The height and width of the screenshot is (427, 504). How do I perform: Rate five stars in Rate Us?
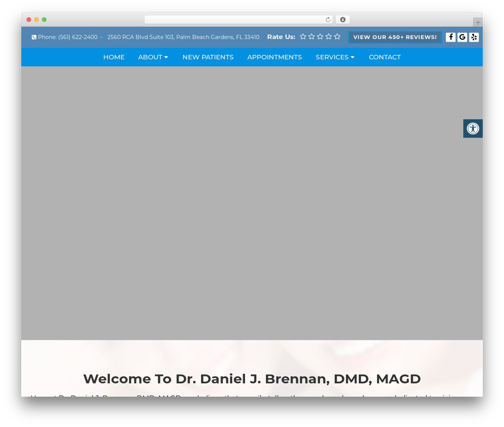337,37
